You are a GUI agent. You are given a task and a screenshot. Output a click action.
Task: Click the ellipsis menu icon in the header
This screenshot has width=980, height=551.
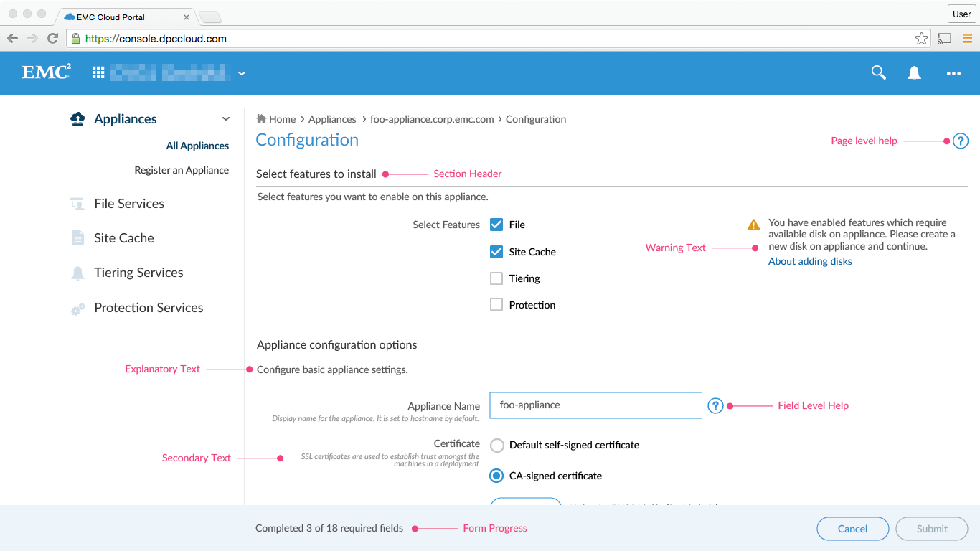(953, 72)
